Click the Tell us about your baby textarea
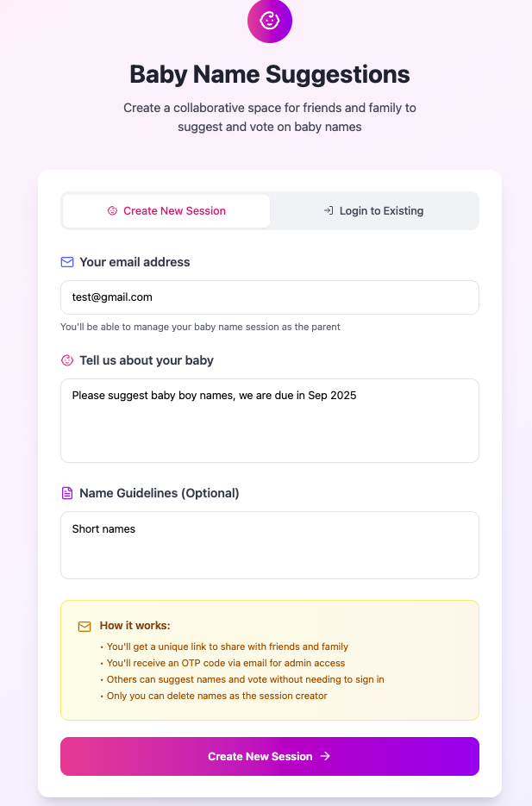 270,421
